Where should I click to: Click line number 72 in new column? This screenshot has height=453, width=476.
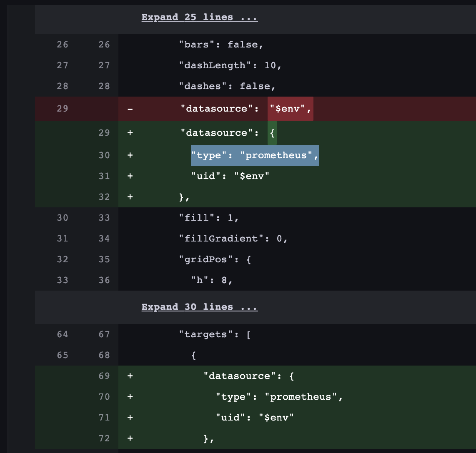104,438
